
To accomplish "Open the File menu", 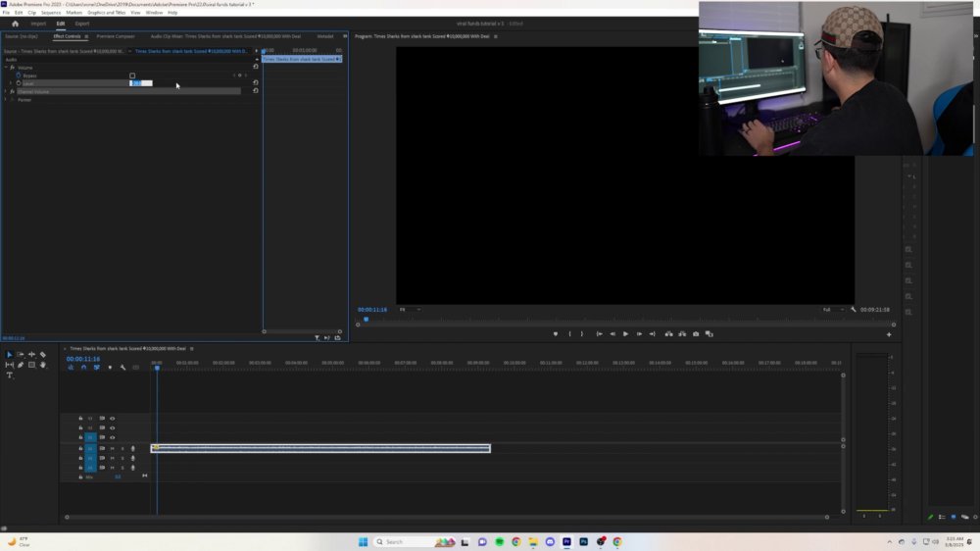I will 6,13.
